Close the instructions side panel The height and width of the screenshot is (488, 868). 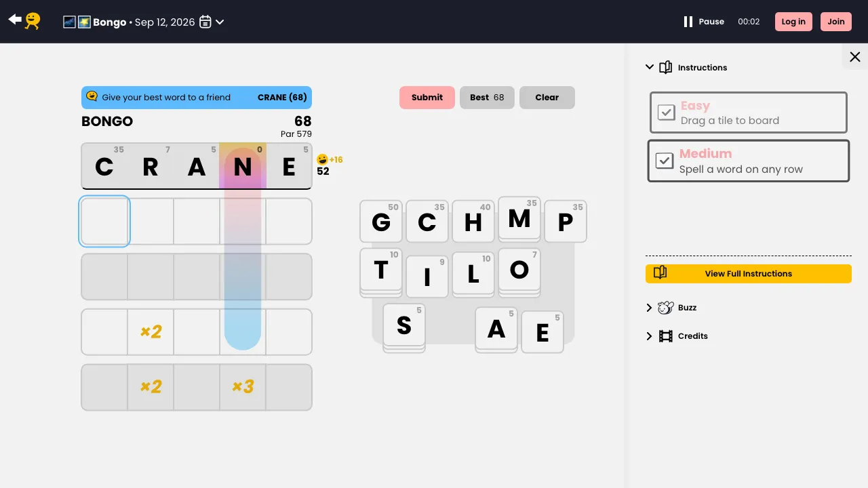[x=855, y=57]
